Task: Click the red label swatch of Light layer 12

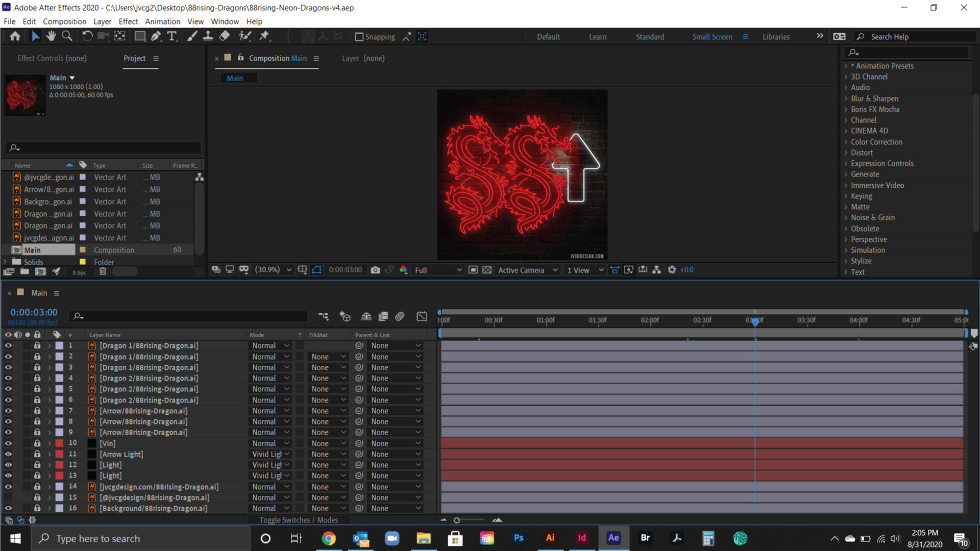Action: click(x=59, y=465)
